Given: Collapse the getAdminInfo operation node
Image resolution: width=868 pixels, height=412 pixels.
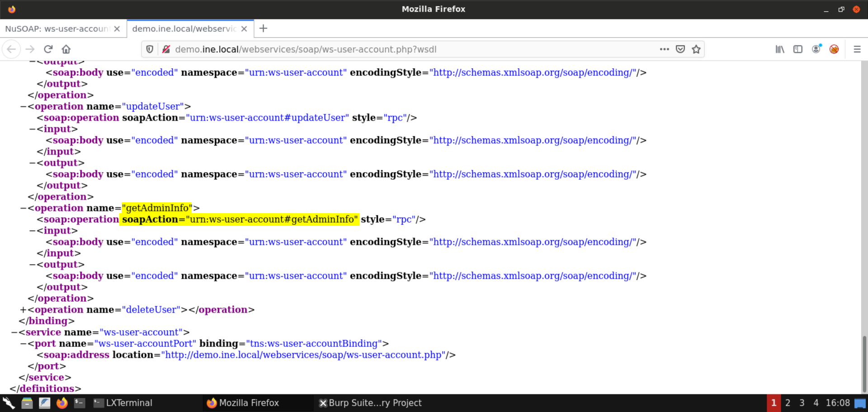Looking at the screenshot, I should [23, 208].
